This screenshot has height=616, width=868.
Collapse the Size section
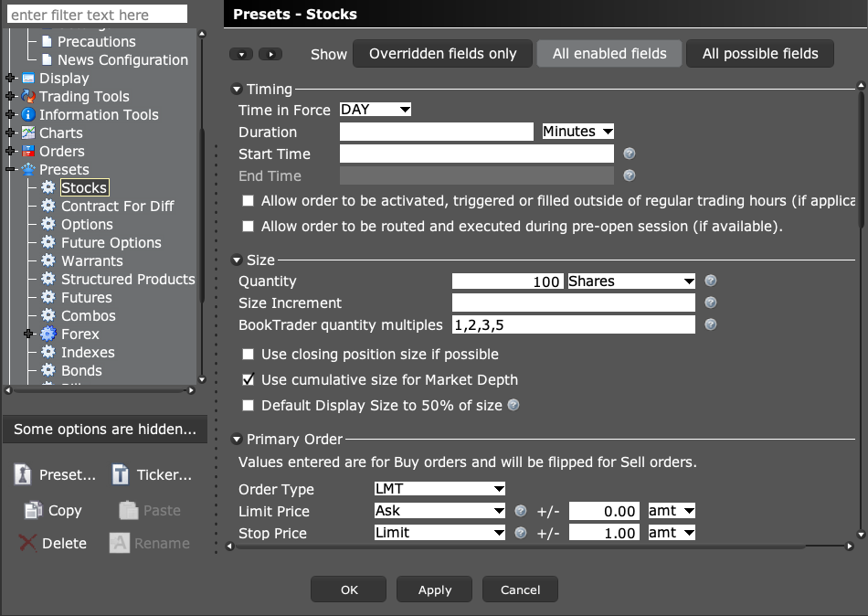click(237, 260)
